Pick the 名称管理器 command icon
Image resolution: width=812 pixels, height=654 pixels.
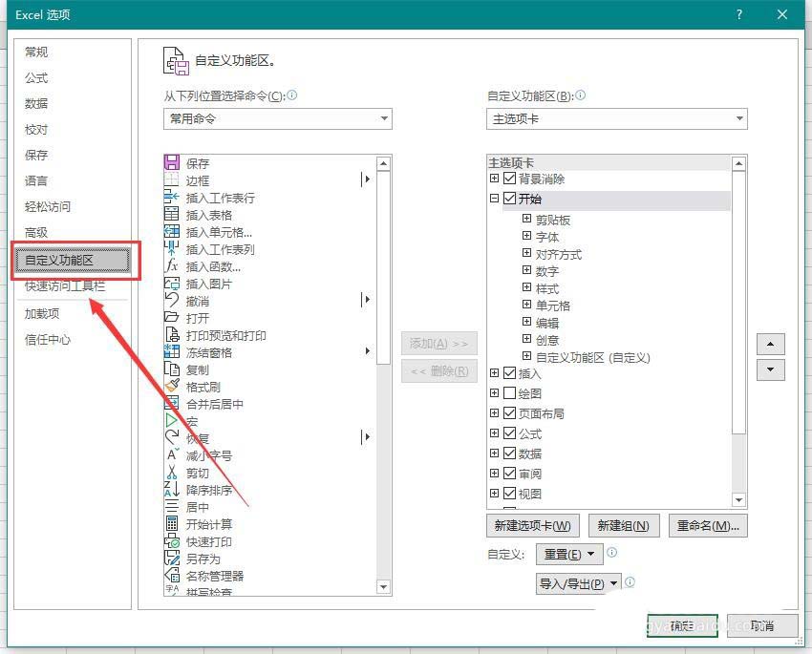coord(171,575)
